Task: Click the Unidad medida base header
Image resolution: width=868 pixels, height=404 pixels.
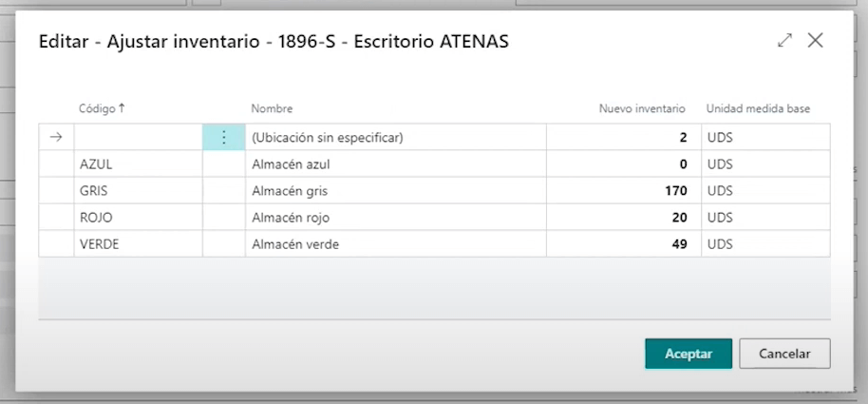Action: tap(758, 108)
